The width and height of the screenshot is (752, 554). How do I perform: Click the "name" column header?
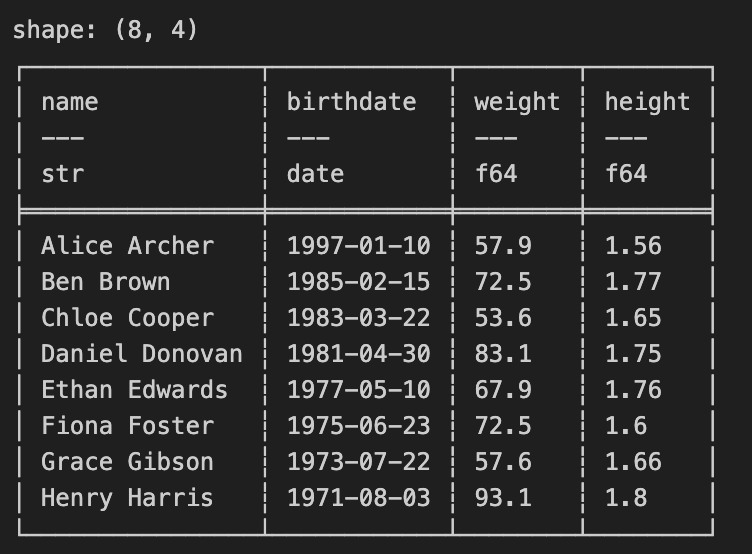[x=70, y=102]
